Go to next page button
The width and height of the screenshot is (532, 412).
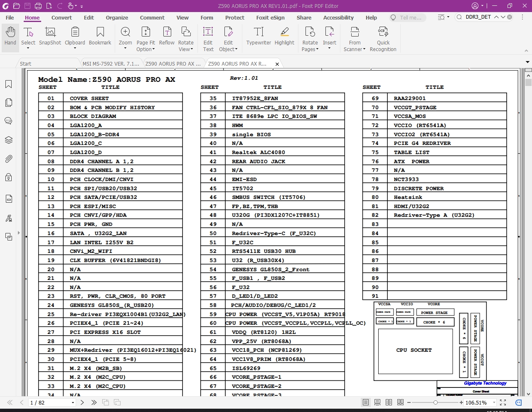coord(82,402)
